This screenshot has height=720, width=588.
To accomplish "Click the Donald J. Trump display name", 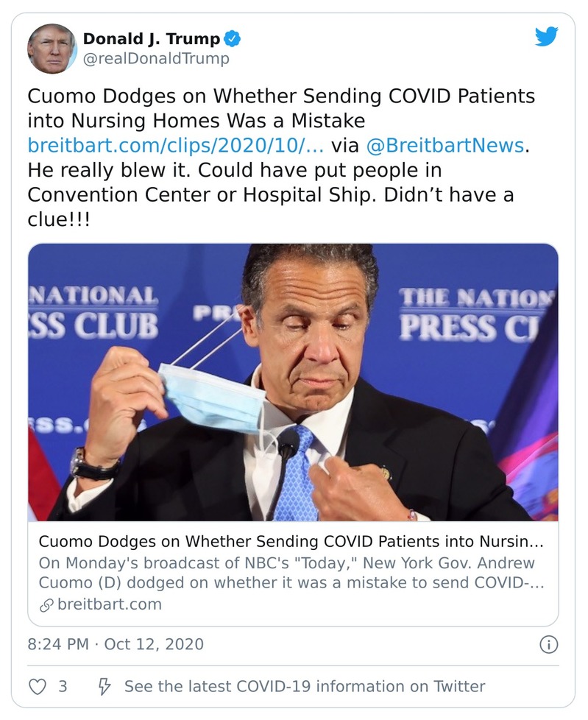I will 152,38.
